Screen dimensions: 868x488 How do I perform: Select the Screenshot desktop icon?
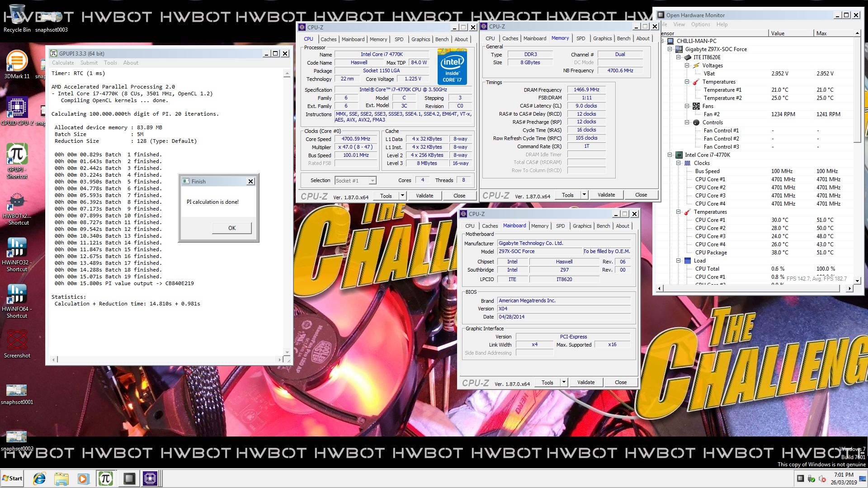tap(17, 343)
